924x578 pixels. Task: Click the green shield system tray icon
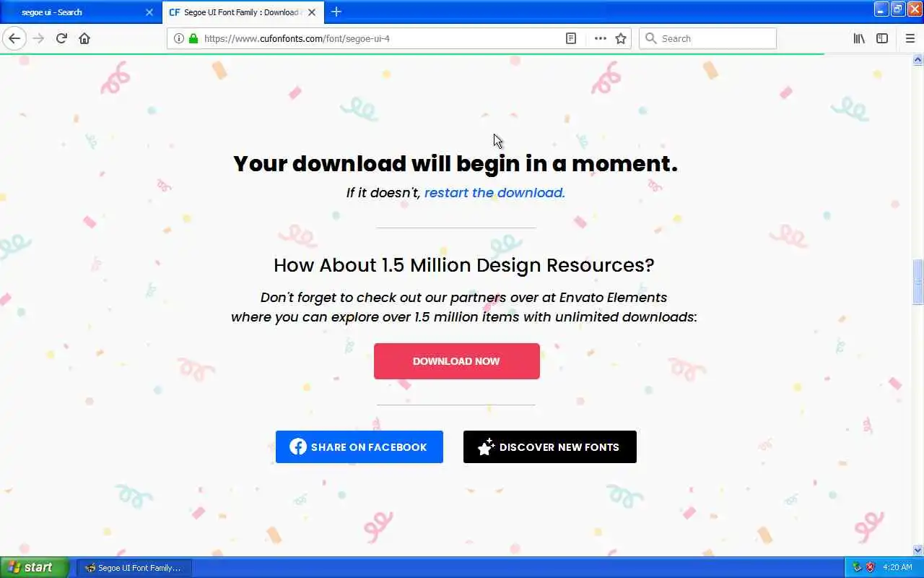(x=857, y=567)
